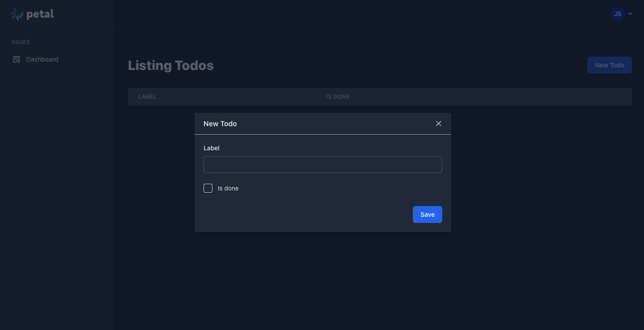Focus the Label text input
The width and height of the screenshot is (644, 330).
point(322,165)
